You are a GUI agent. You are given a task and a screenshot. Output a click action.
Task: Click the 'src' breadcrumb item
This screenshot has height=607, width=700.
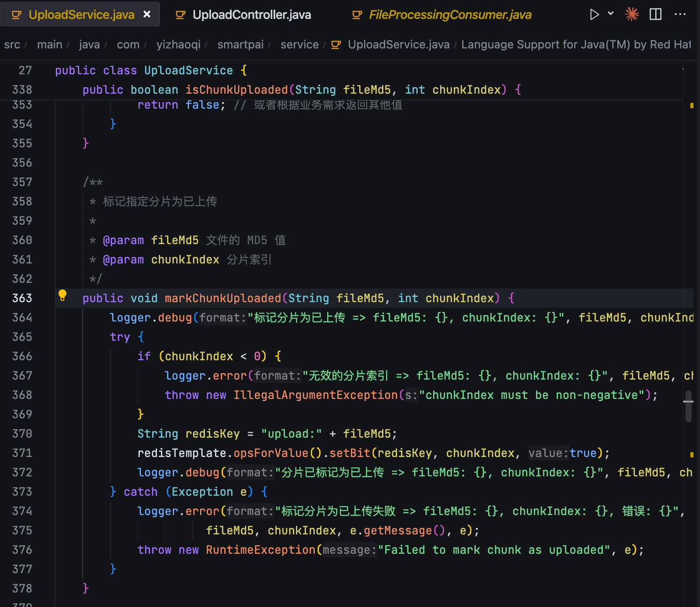(12, 44)
